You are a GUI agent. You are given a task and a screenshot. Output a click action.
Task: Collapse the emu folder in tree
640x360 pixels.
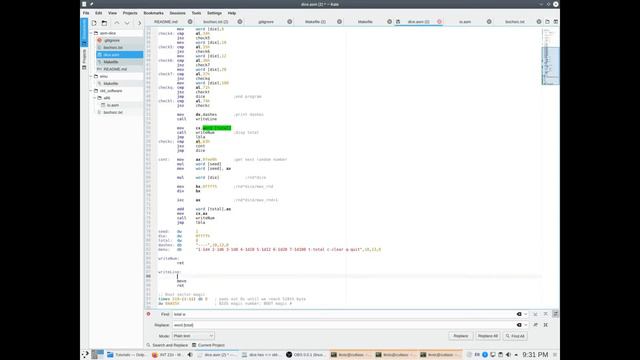(x=91, y=76)
